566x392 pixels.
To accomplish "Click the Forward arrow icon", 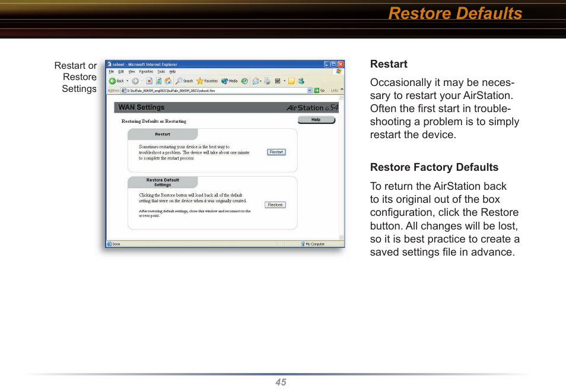I will pyautogui.click(x=135, y=81).
